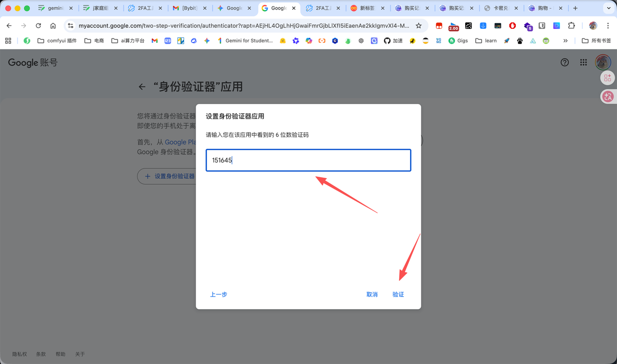Click the red AdBlock hand extension icon

click(x=512, y=26)
